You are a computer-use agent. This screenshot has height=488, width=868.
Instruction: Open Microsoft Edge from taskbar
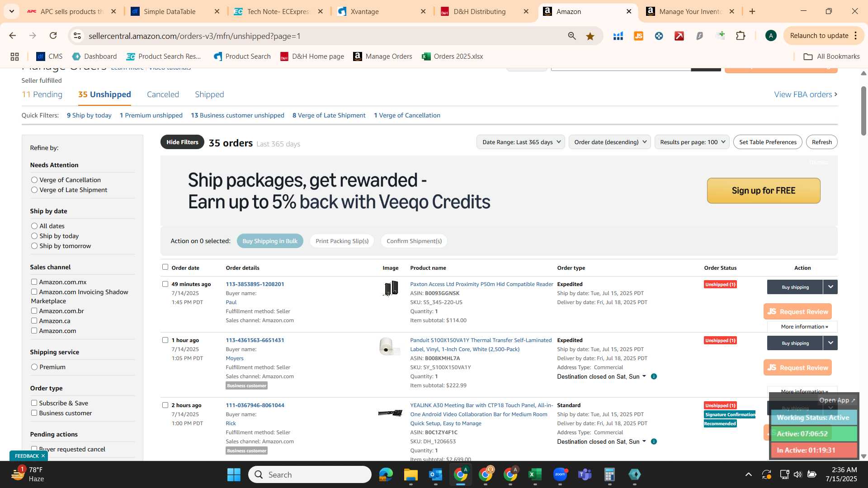pos(386,474)
